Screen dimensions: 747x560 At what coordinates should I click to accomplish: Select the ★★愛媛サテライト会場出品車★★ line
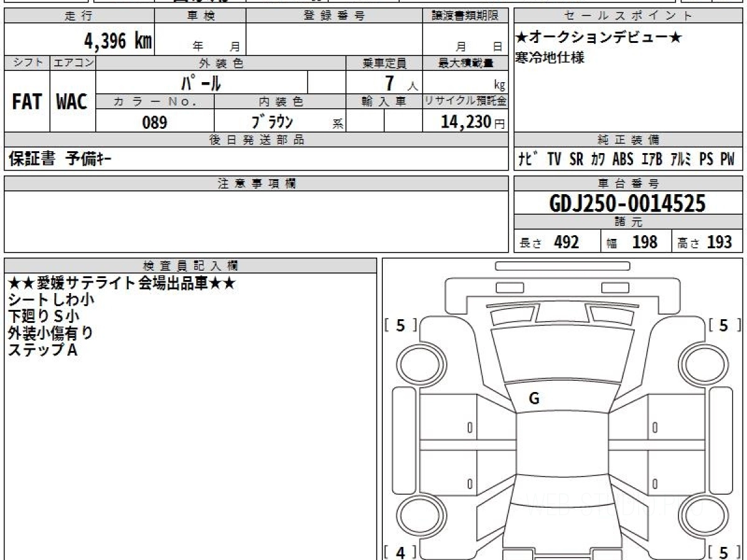pos(122,283)
